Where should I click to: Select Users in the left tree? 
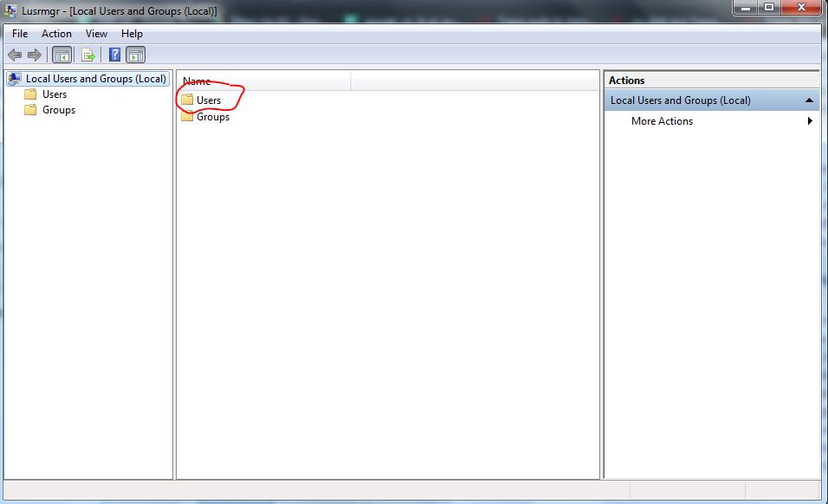tap(54, 94)
